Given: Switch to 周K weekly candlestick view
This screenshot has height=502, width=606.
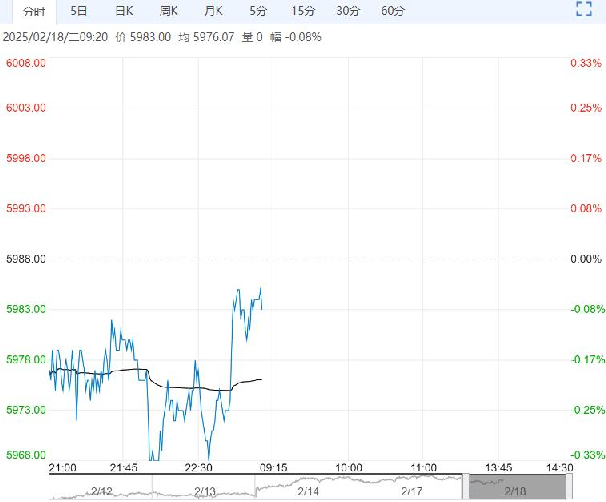Looking at the screenshot, I should [169, 11].
